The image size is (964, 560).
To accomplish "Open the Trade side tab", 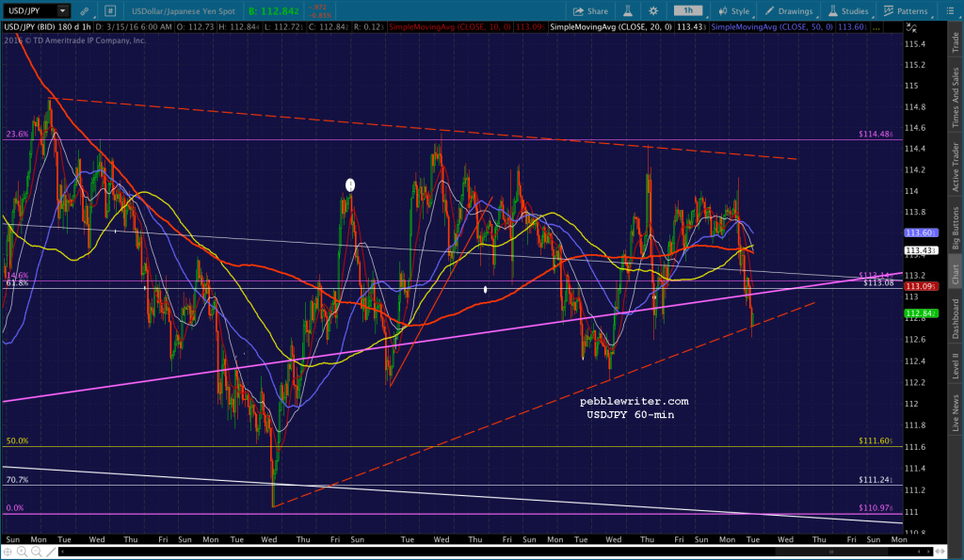I will 956,41.
